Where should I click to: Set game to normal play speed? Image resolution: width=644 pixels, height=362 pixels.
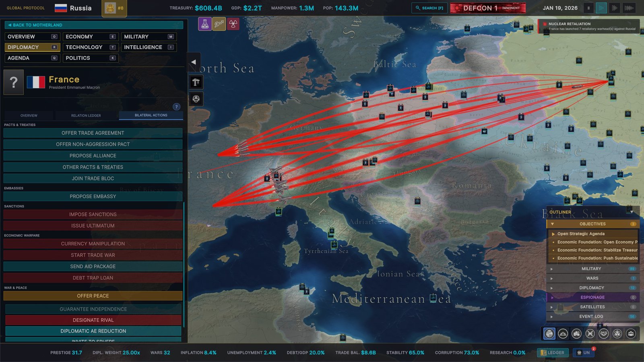[x=601, y=8]
